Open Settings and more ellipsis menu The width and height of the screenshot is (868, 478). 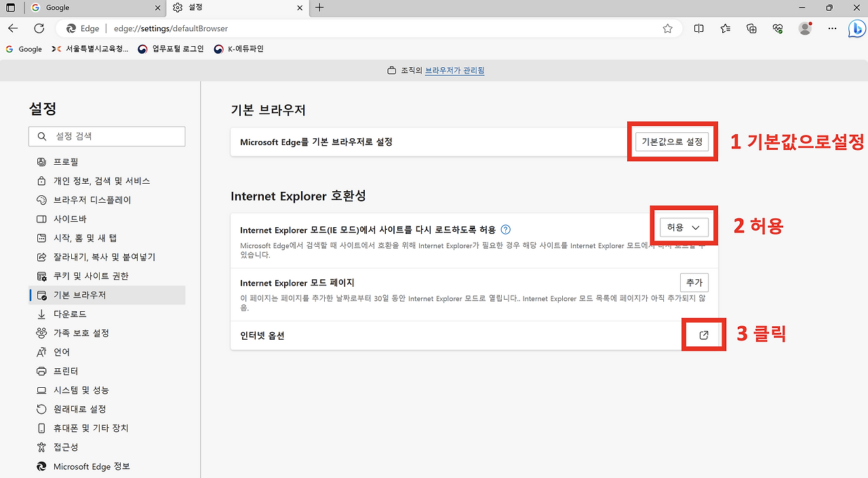click(831, 28)
